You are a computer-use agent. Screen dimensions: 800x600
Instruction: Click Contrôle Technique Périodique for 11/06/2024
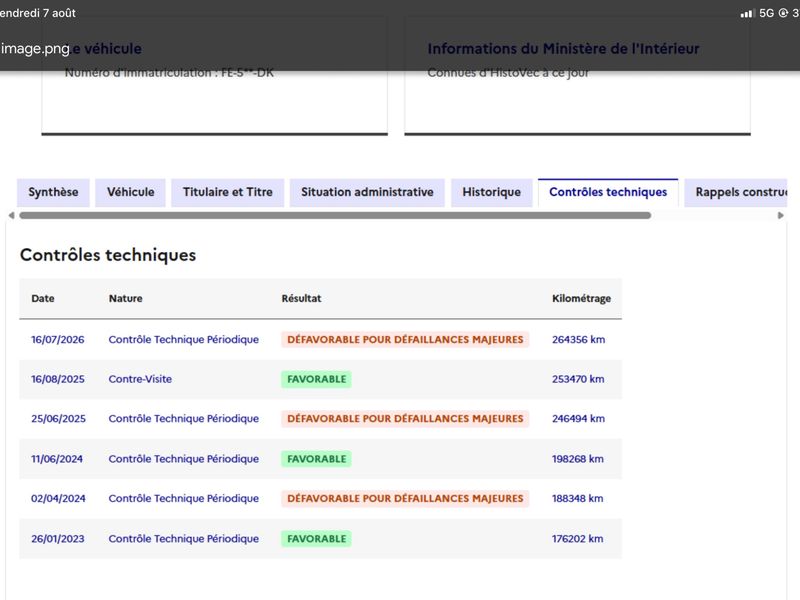(x=184, y=459)
